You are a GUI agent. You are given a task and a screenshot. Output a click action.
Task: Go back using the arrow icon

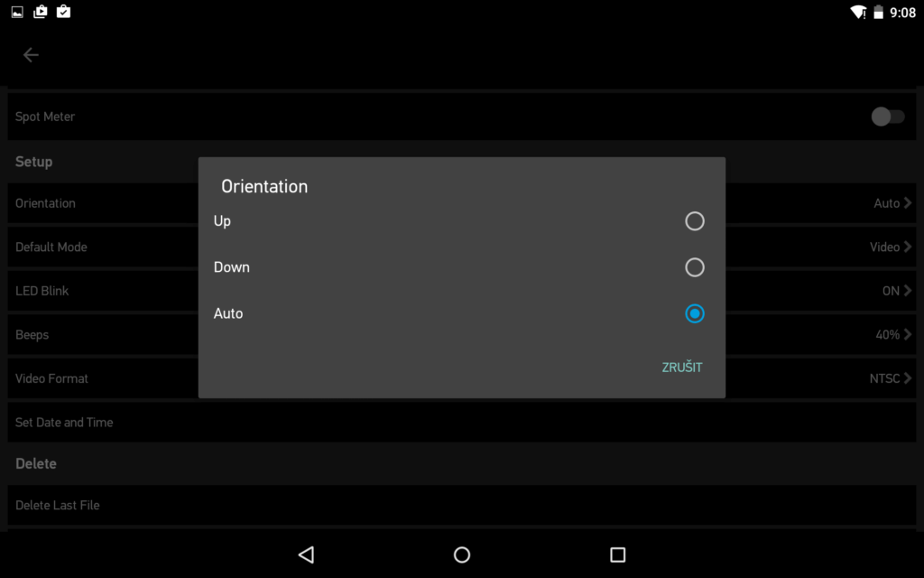click(x=31, y=55)
